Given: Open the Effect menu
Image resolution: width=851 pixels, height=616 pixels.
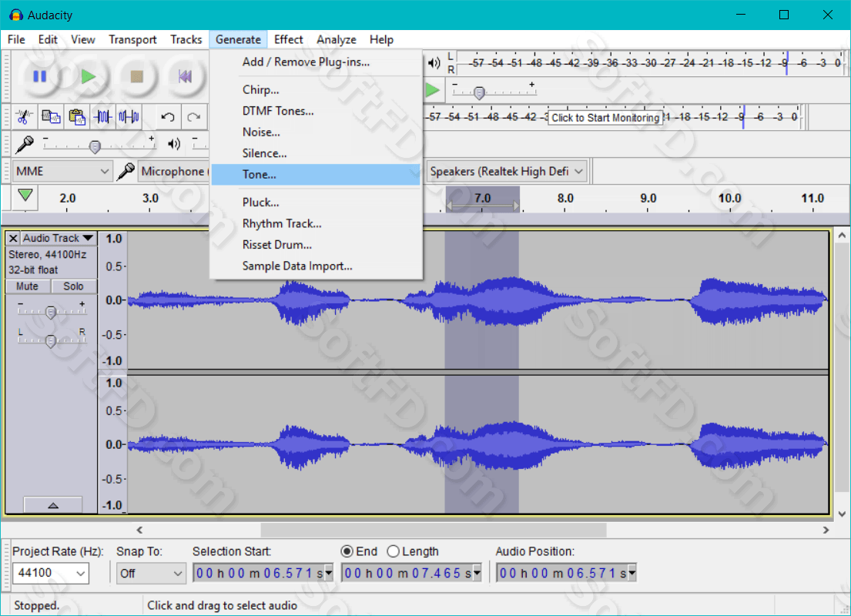Looking at the screenshot, I should [x=288, y=39].
